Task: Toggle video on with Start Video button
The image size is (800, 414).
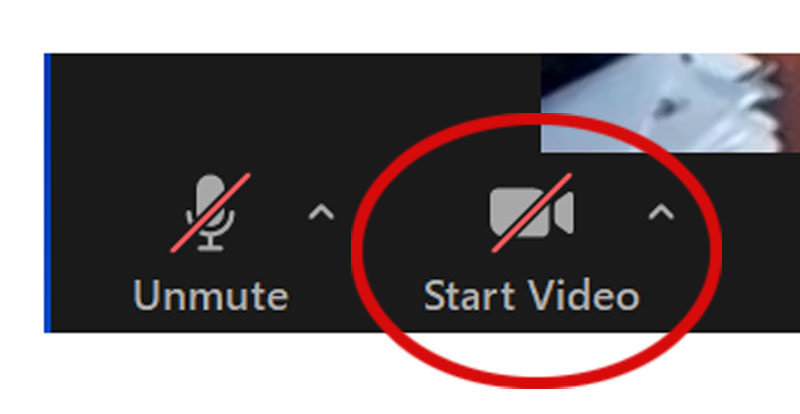Action: [x=531, y=242]
